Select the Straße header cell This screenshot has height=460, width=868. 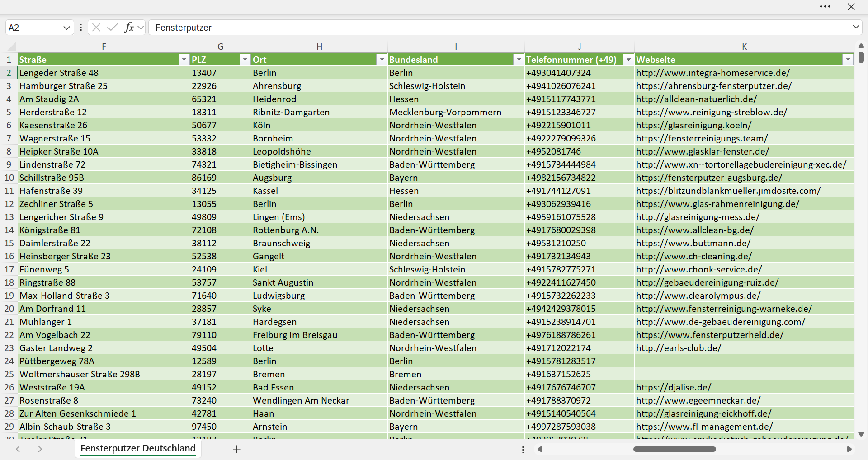104,60
